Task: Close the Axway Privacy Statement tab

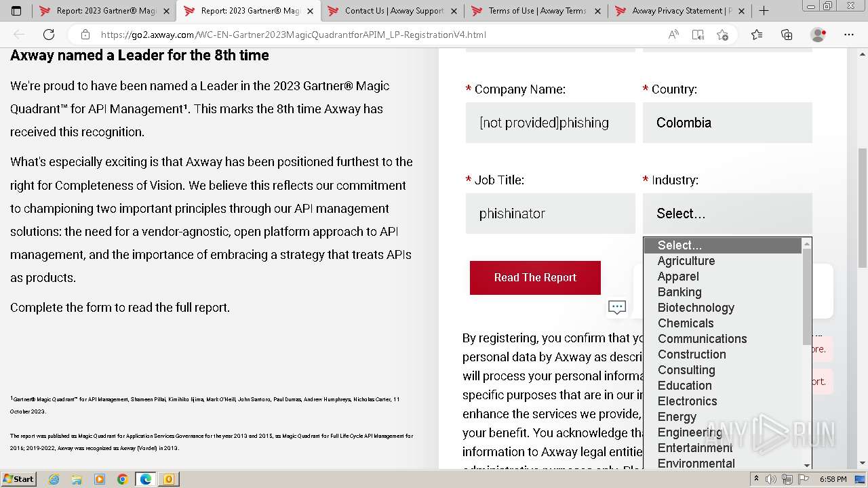Action: coord(741,11)
